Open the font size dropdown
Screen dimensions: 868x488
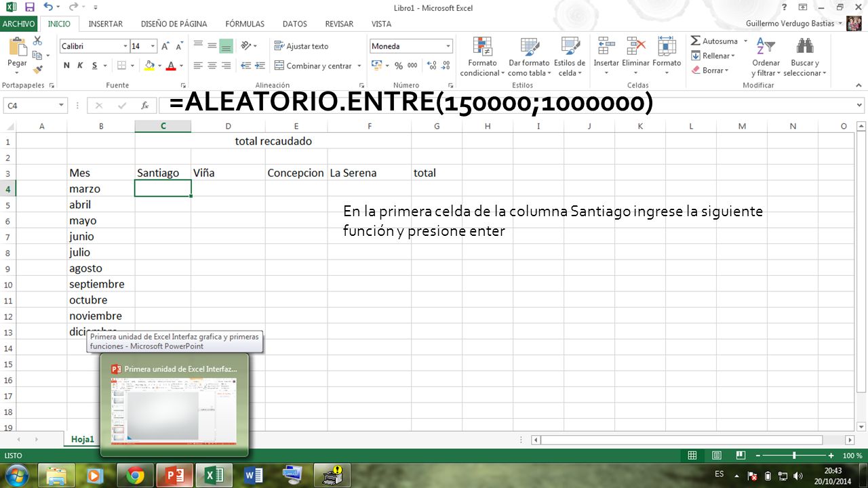point(153,46)
